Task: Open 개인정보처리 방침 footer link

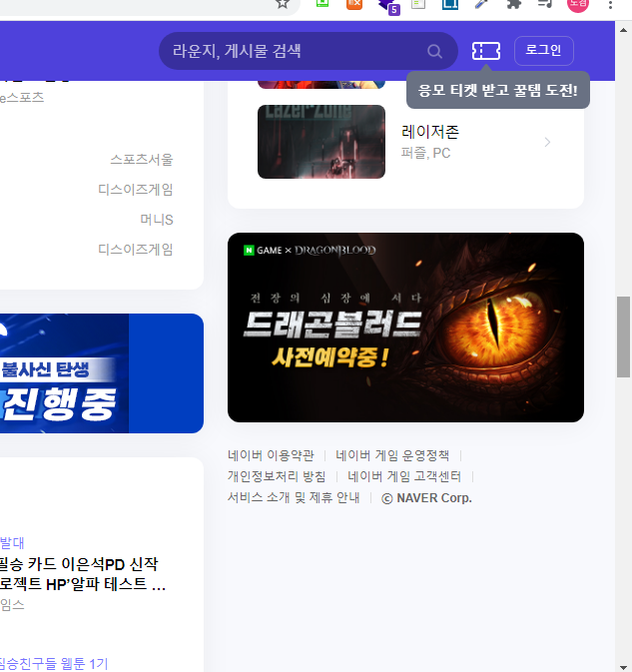Action: (x=277, y=476)
